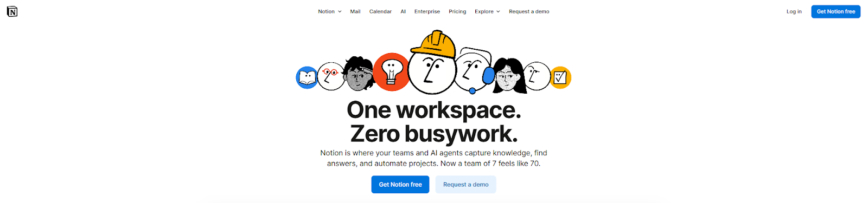Click the face wearing yellow hard hat

pos(432,63)
